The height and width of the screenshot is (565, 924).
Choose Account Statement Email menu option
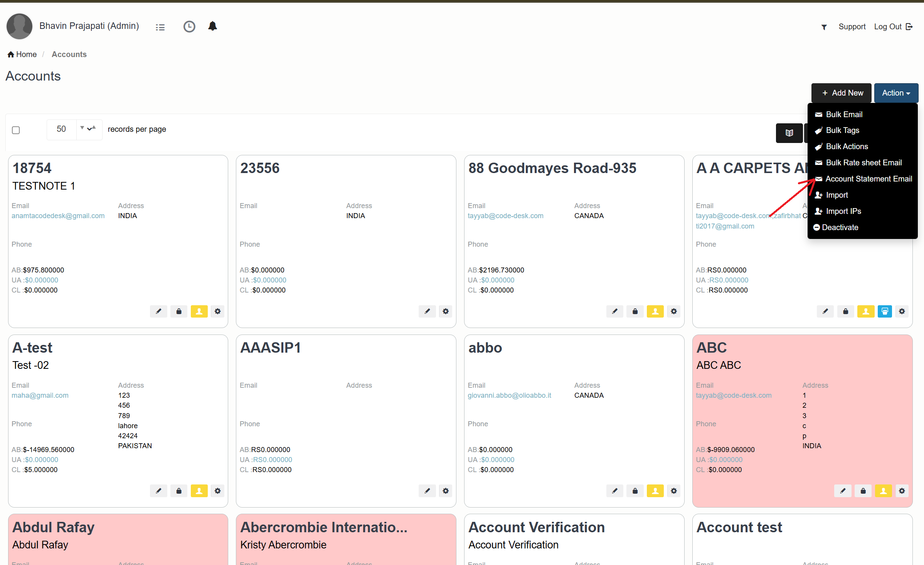pos(868,179)
